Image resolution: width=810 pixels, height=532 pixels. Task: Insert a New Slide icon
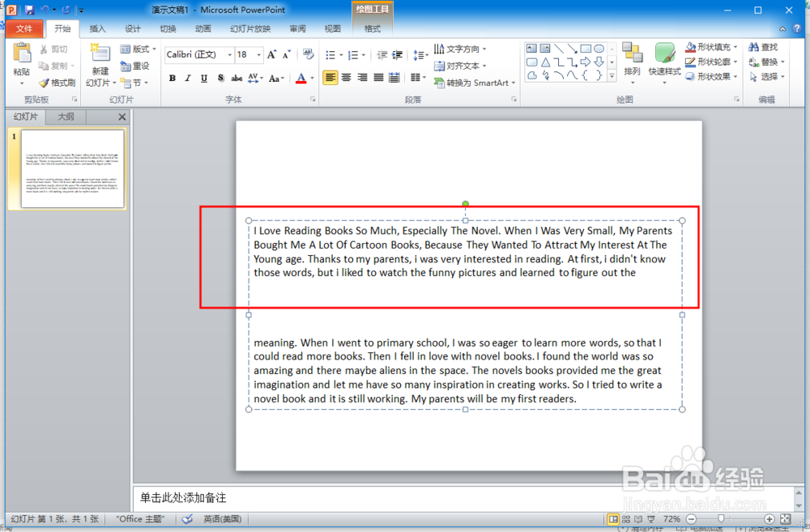pyautogui.click(x=100, y=53)
